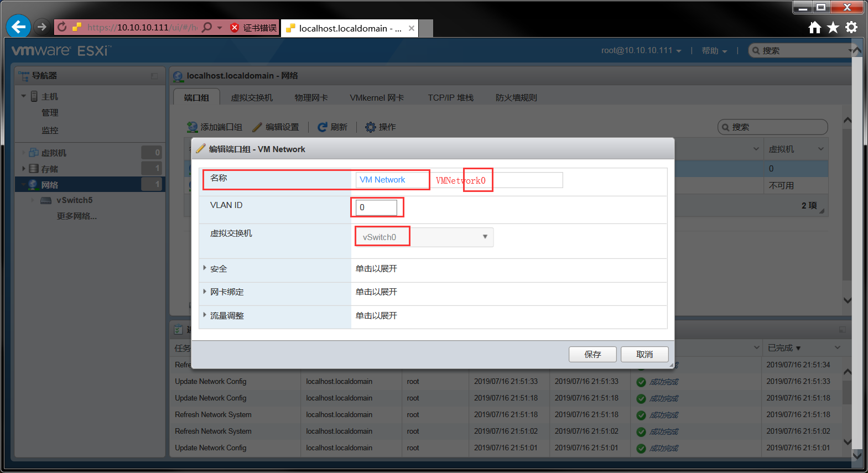868x473 pixels.
Task: Expand the NIC teaming section
Action: click(205, 291)
